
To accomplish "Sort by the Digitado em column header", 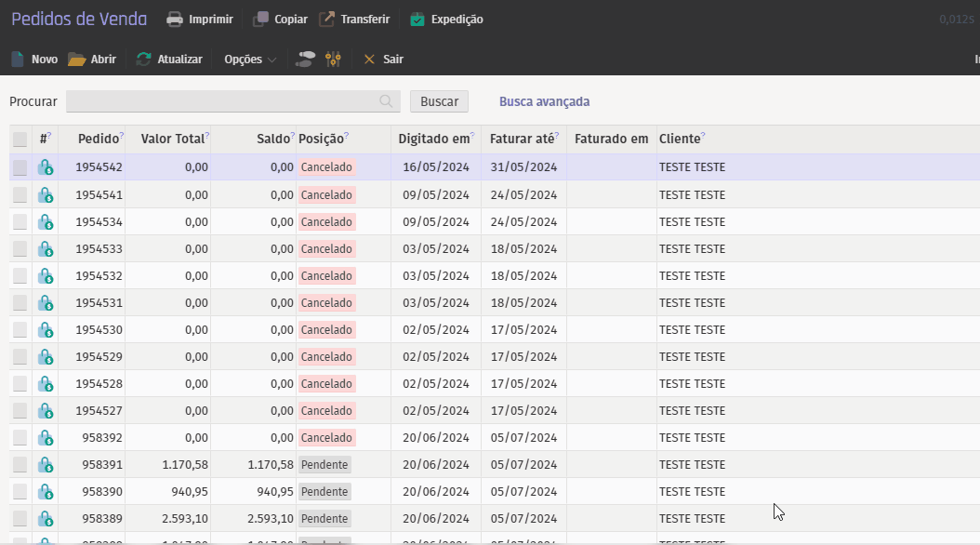I will pyautogui.click(x=433, y=139).
